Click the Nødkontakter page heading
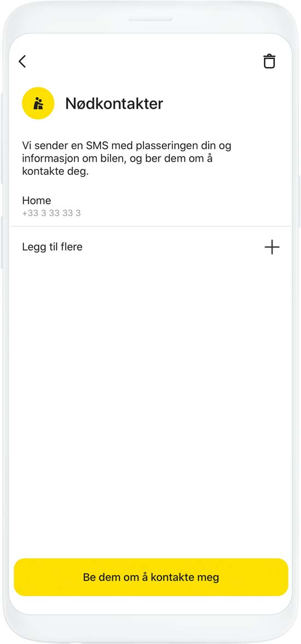 (x=114, y=104)
